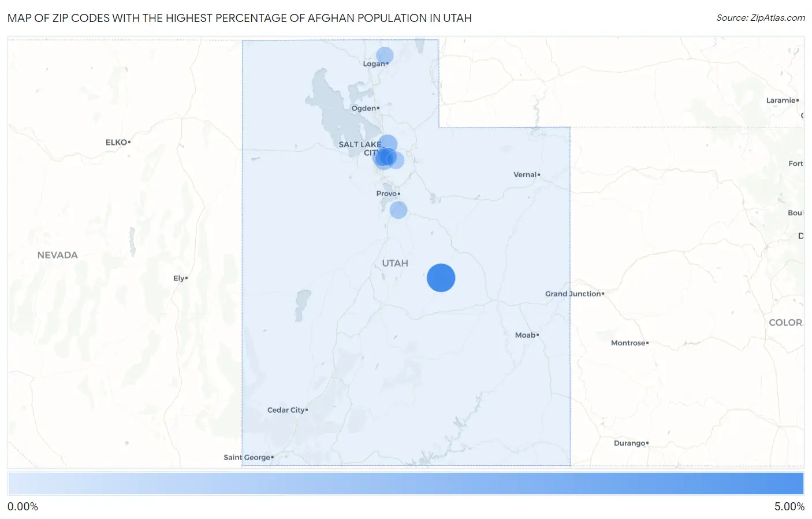Click the Elko label
Screen dimensions: 812x519
(x=118, y=142)
